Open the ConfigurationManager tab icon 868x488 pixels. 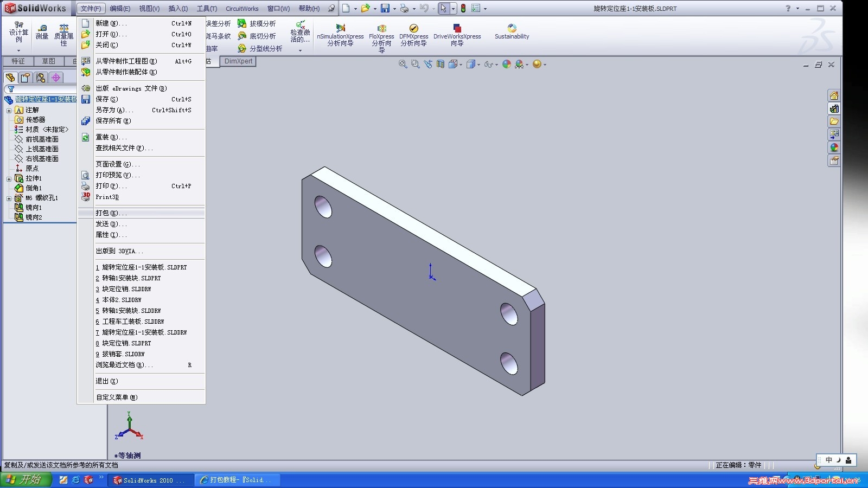[x=40, y=78]
